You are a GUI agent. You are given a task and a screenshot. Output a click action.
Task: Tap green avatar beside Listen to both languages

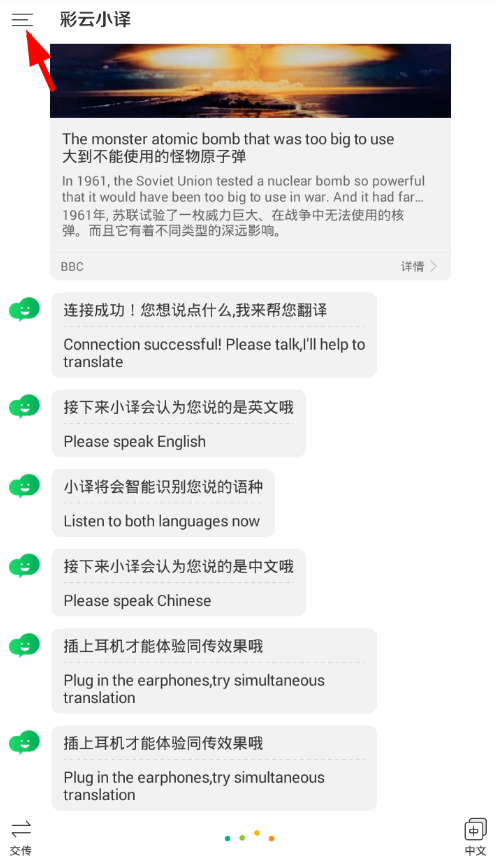pos(24,486)
